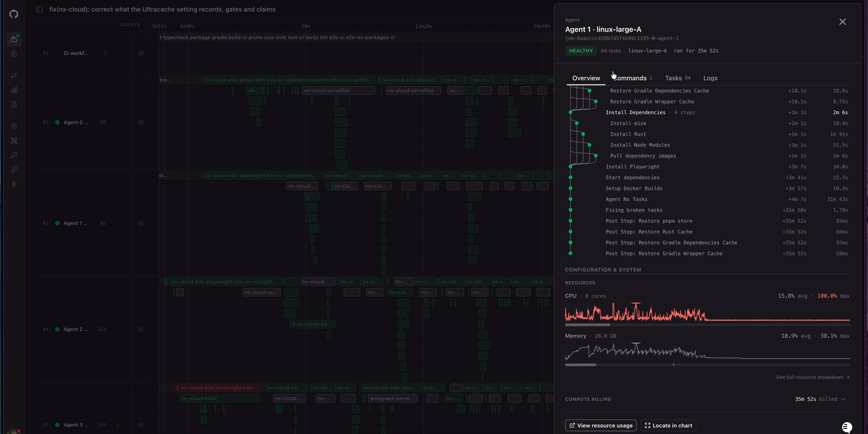This screenshot has width=868, height=434.
Task: Click polygraph:serve task bar in Agent 3
Action: click(392, 399)
